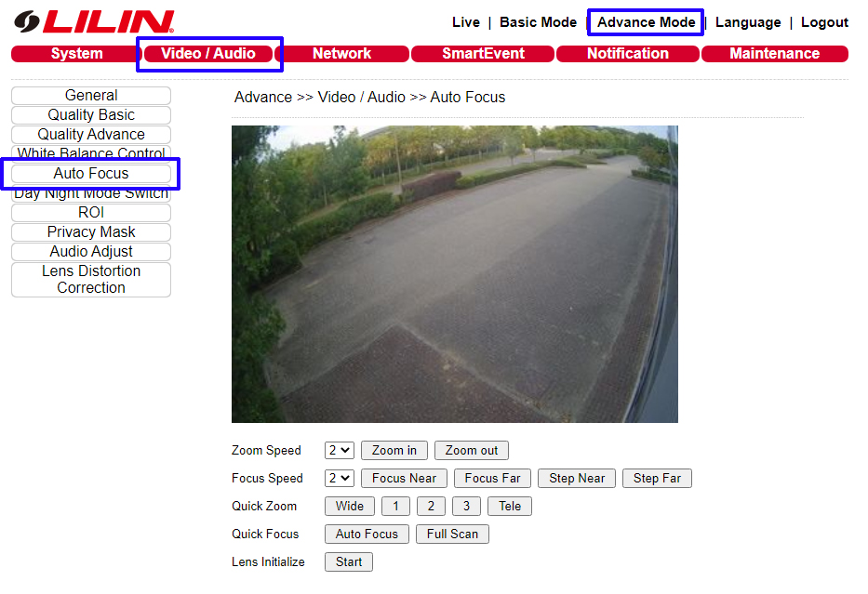Click the Zoom in button

coord(394,450)
